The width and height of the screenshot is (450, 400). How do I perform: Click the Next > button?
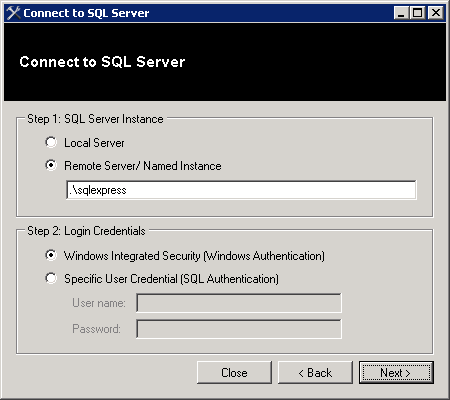click(396, 372)
